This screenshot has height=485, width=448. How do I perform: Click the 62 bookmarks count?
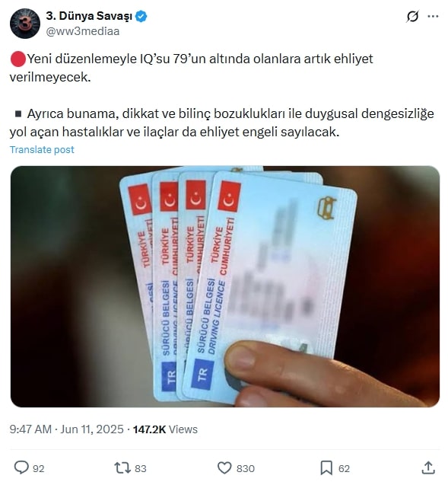coord(345,468)
